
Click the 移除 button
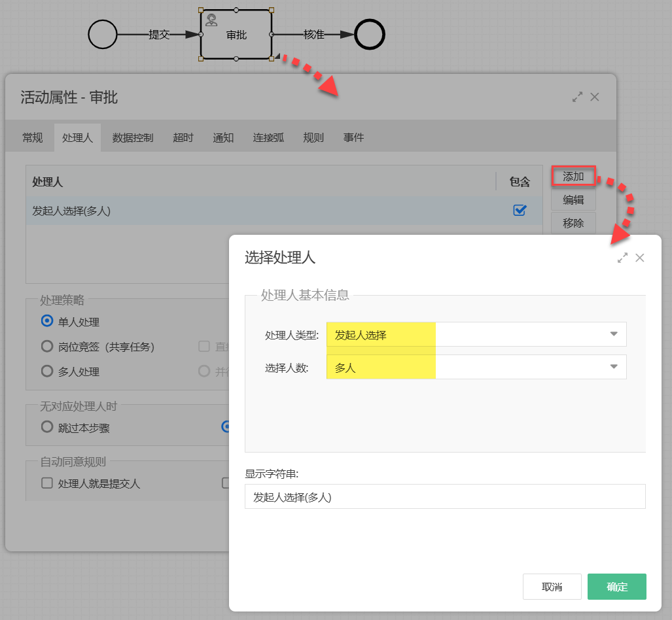point(573,223)
